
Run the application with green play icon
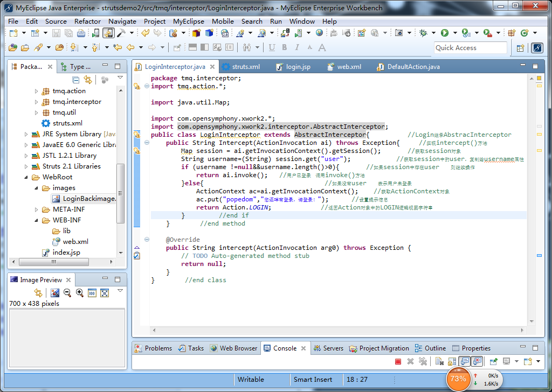click(445, 33)
